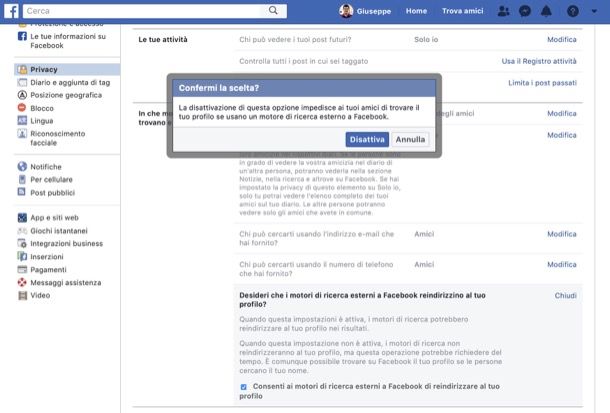This screenshot has height=413, width=610.
Task: Open Per cellulare settings label
Action: pos(51,179)
